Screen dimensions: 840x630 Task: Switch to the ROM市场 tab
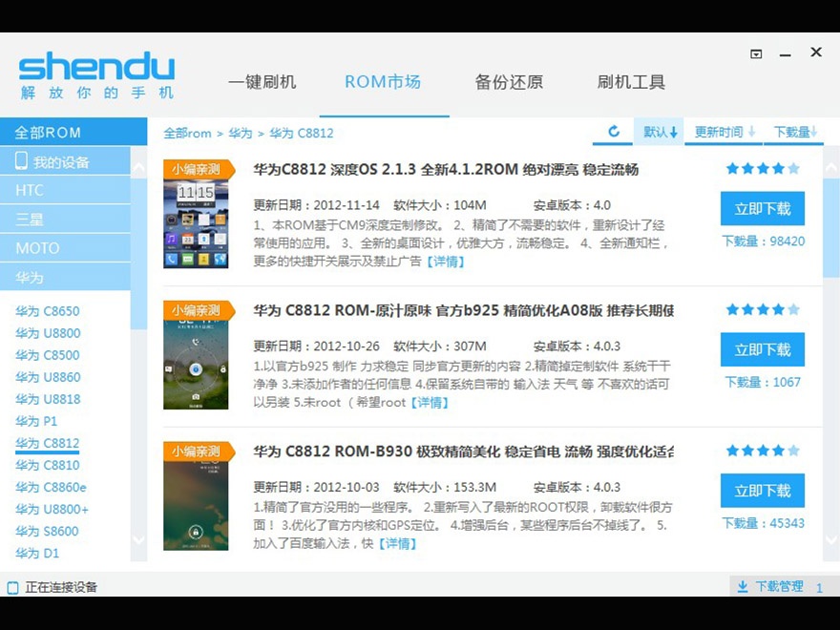pos(383,82)
